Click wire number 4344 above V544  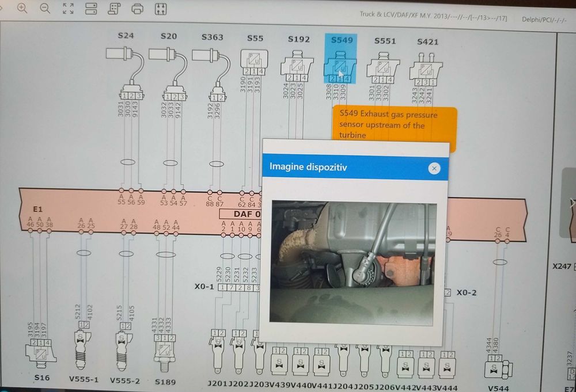tap(489, 345)
